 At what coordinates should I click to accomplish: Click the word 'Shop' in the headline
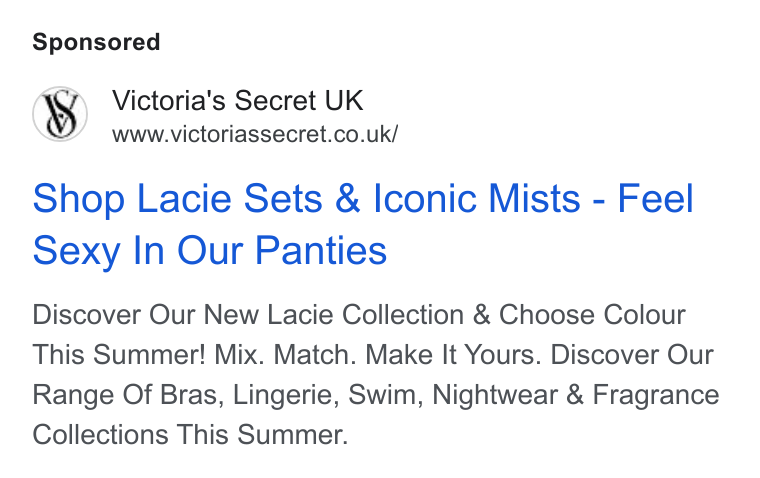(x=79, y=200)
